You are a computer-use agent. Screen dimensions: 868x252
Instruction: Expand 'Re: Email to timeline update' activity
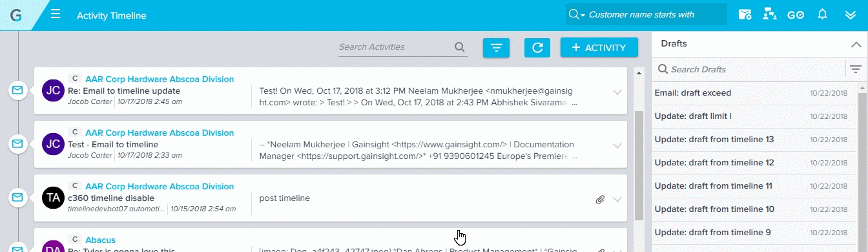(617, 92)
